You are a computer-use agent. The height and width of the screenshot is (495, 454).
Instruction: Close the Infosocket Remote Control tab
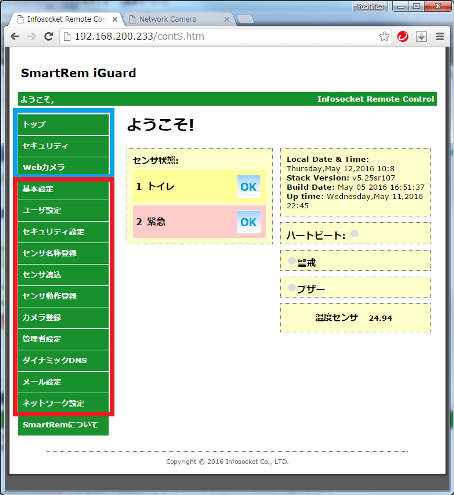coord(115,19)
